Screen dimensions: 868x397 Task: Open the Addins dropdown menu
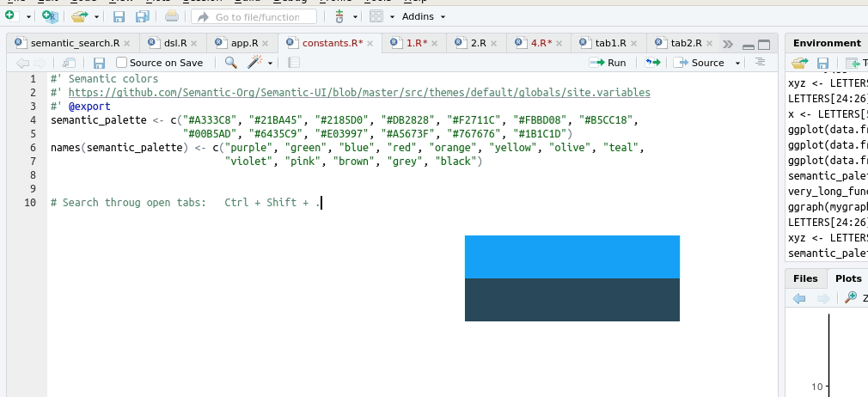click(x=424, y=16)
